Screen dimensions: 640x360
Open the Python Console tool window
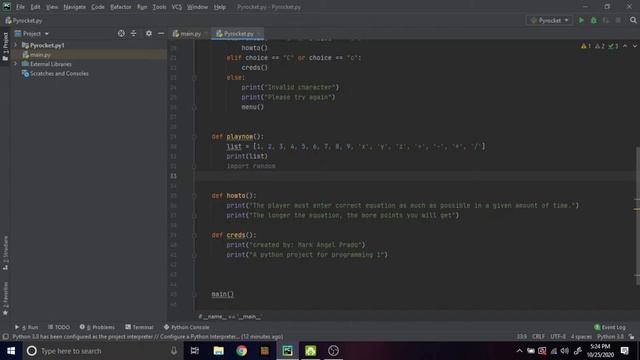[187, 327]
